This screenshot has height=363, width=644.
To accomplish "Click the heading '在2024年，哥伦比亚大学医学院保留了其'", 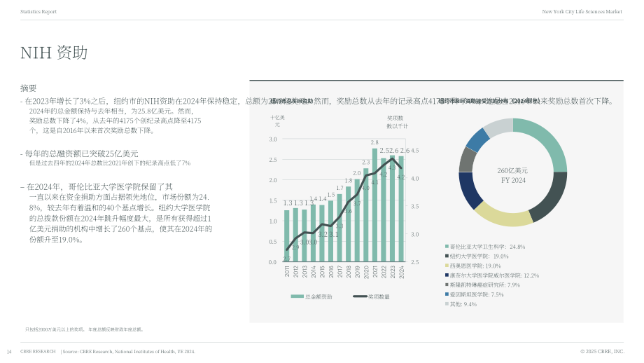I will (x=100, y=186).
